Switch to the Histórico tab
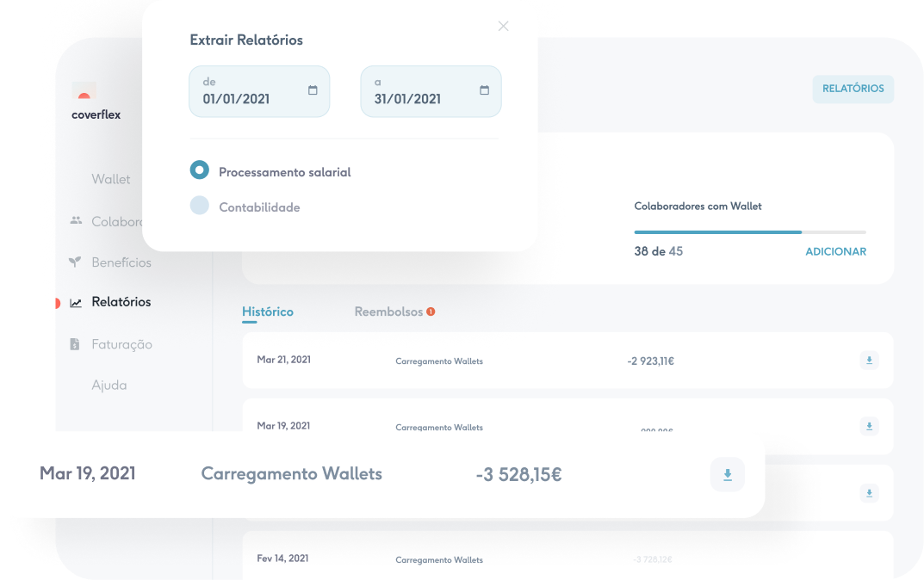 pos(267,312)
